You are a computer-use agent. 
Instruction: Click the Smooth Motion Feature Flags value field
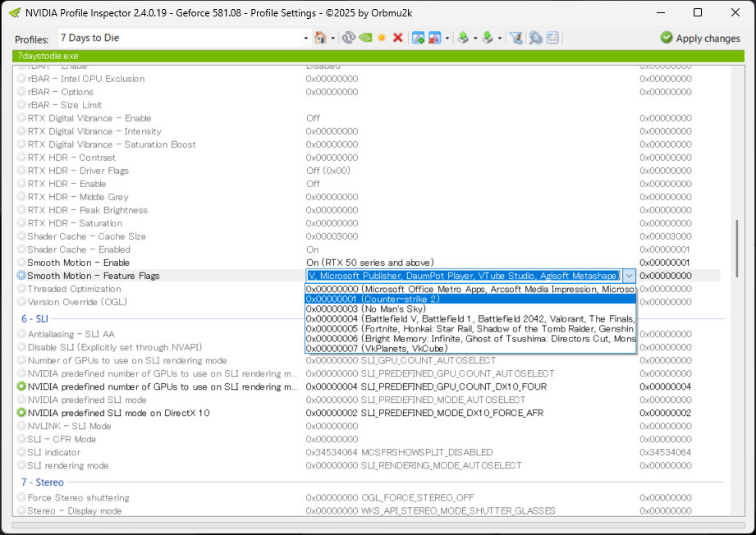(465, 276)
